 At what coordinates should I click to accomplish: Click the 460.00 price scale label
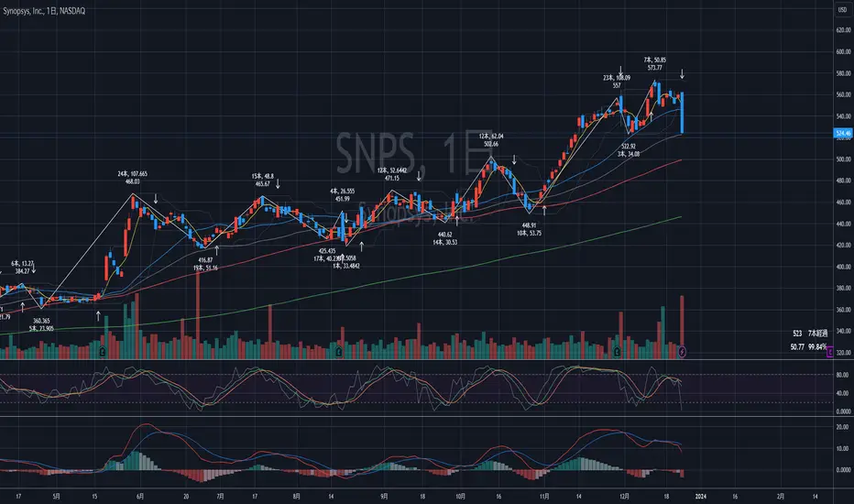pos(843,203)
